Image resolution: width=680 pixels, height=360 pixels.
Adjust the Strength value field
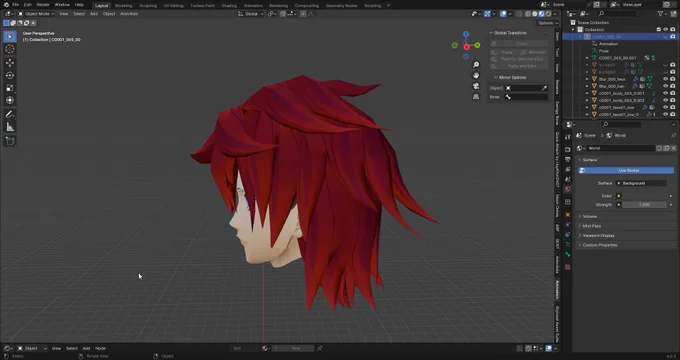coord(644,205)
